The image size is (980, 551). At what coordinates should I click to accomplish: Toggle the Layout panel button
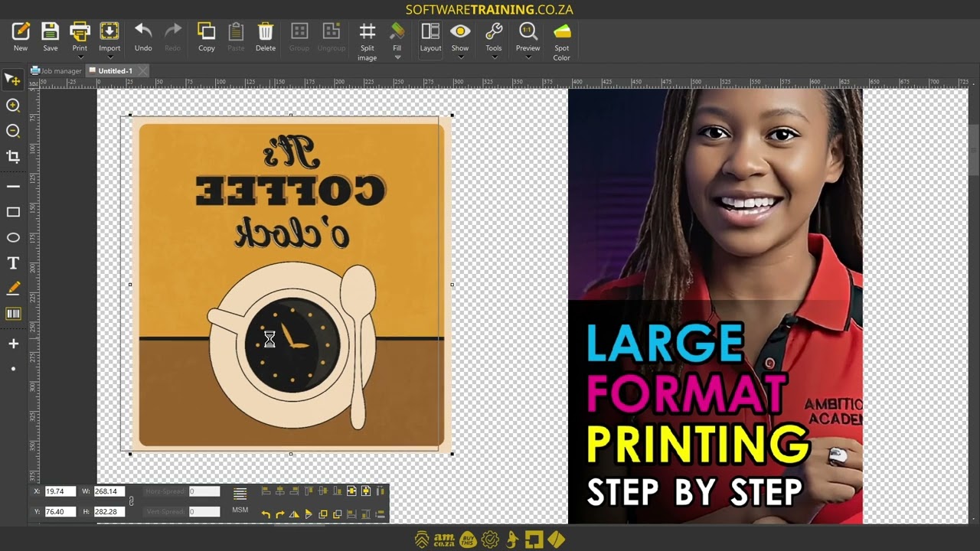coord(430,31)
